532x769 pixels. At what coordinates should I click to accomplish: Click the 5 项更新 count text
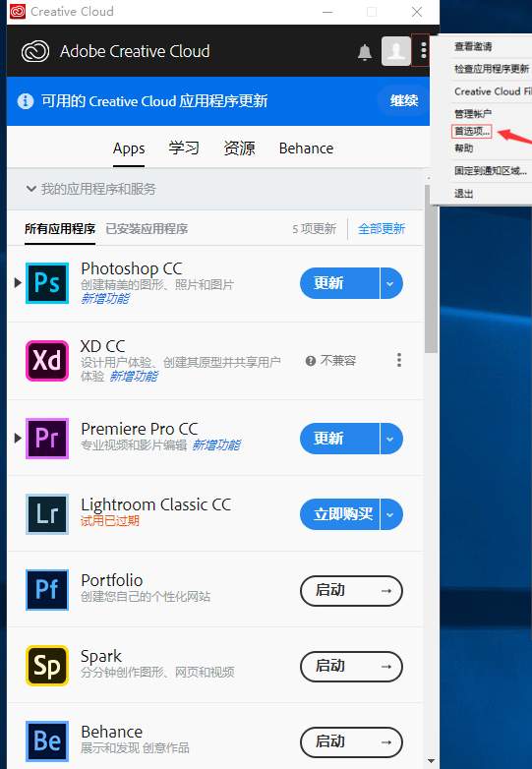pos(315,229)
